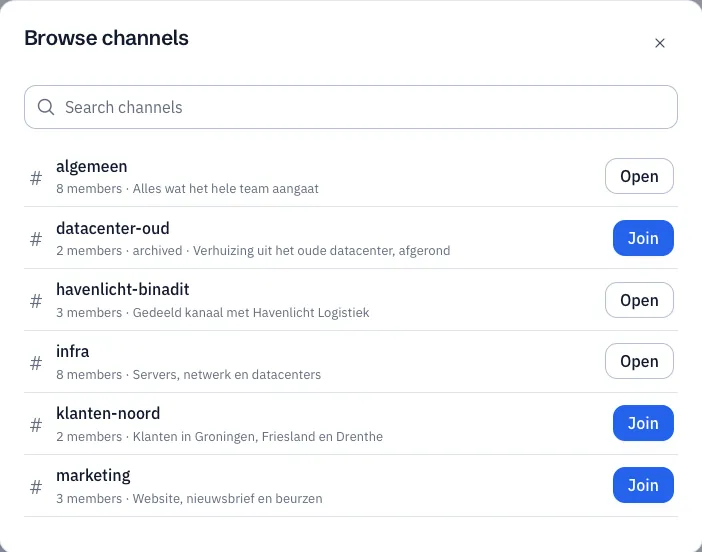The width and height of the screenshot is (702, 552).
Task: Select the marketing channel name
Action: [93, 475]
